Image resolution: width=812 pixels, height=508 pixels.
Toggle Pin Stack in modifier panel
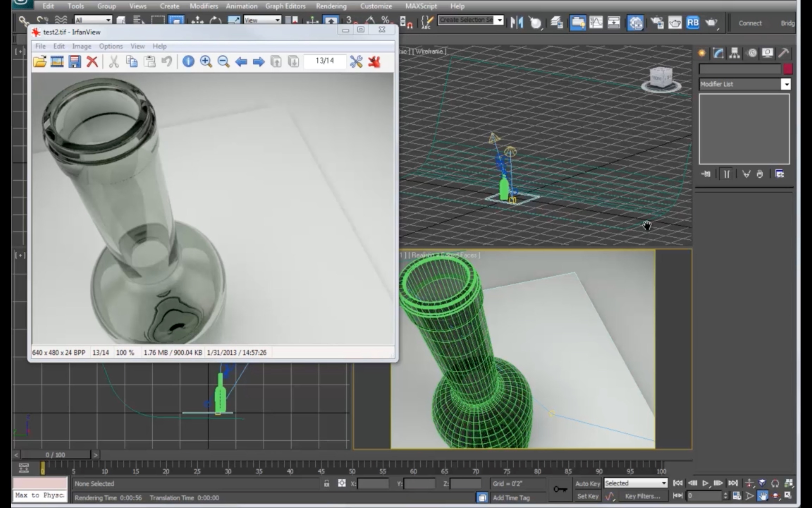(x=706, y=174)
